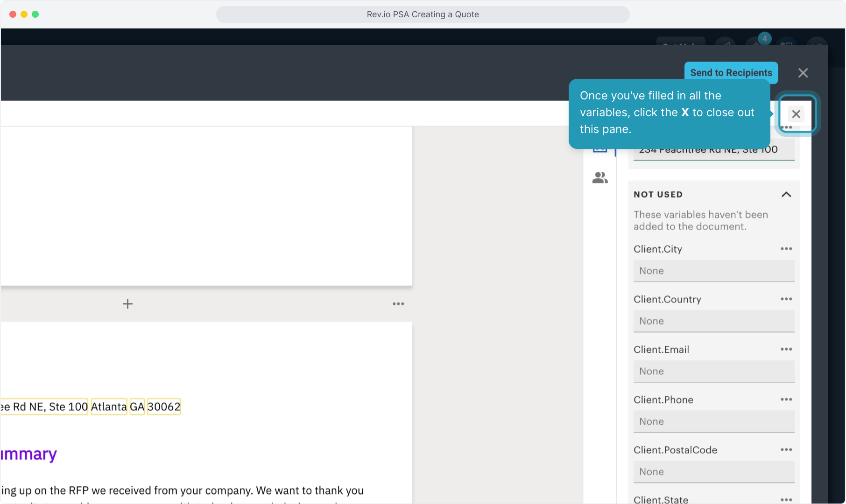Select the Atlanta variable in the document
This screenshot has width=846, height=504.
point(109,407)
